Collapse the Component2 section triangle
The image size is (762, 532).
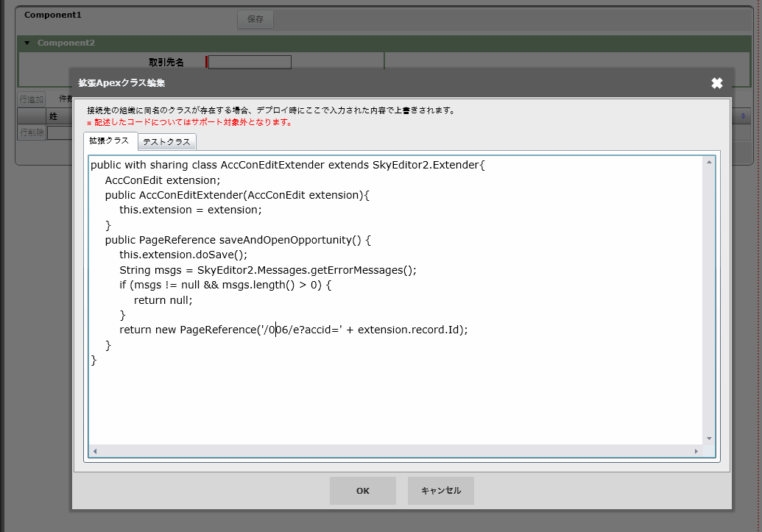(27, 43)
